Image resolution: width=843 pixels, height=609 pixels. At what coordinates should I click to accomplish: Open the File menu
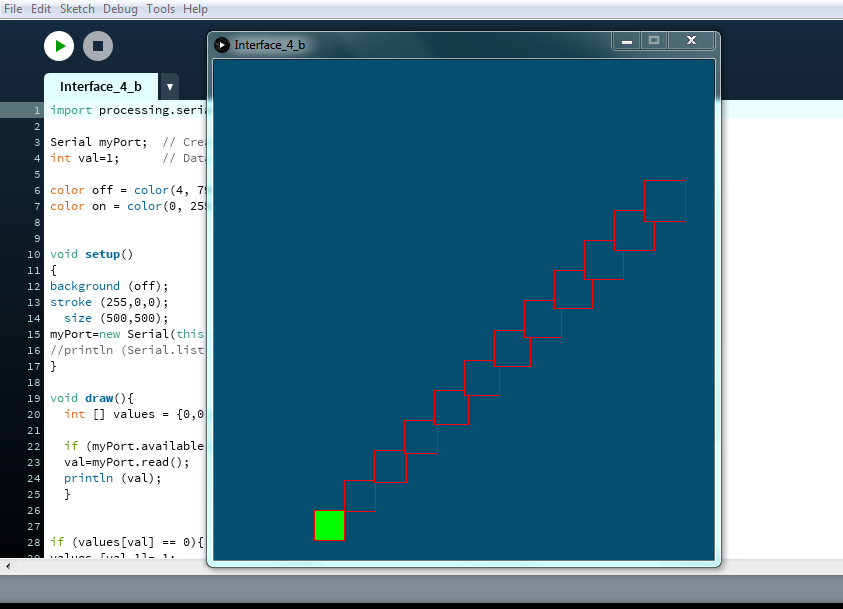[13, 9]
